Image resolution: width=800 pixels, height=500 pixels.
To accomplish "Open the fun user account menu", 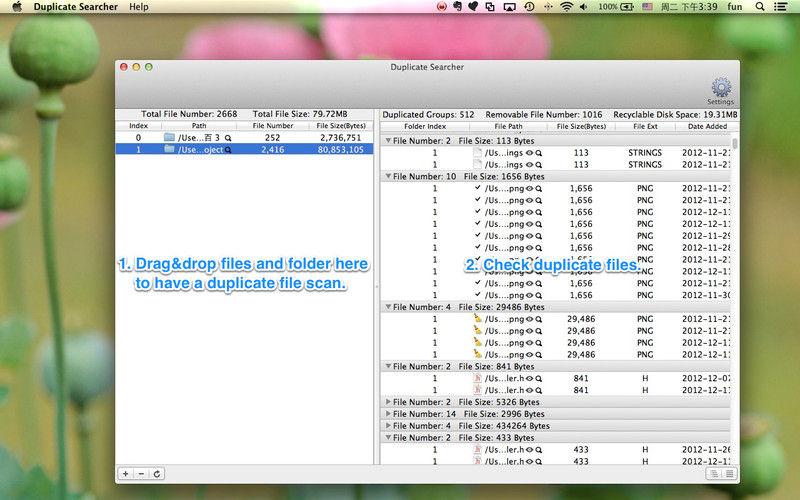I will pos(735,7).
